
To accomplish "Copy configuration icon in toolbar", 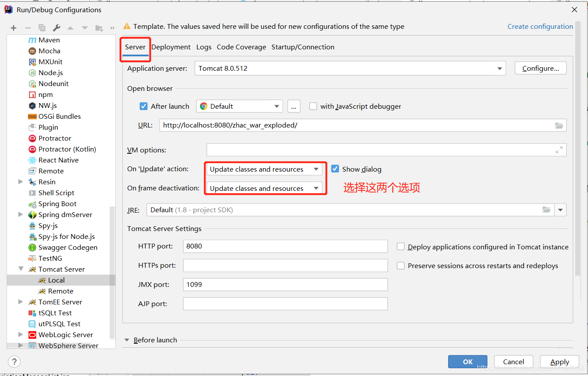I will tap(42, 28).
